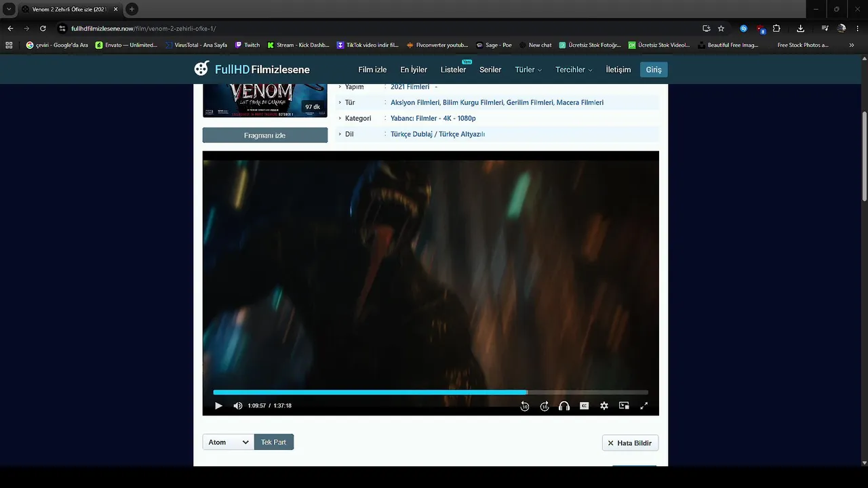The image size is (868, 488).
Task: Go back to the previous page
Action: click(x=10, y=28)
